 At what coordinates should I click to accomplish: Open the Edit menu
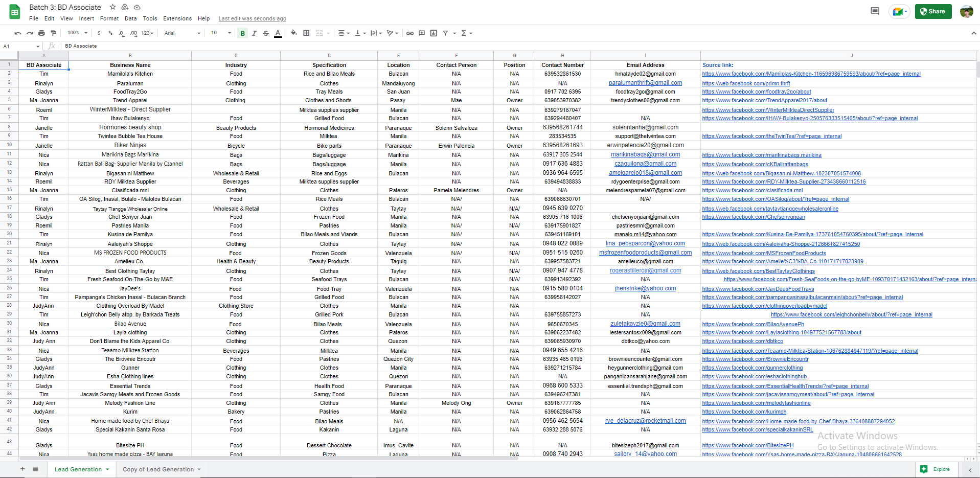tap(49, 18)
